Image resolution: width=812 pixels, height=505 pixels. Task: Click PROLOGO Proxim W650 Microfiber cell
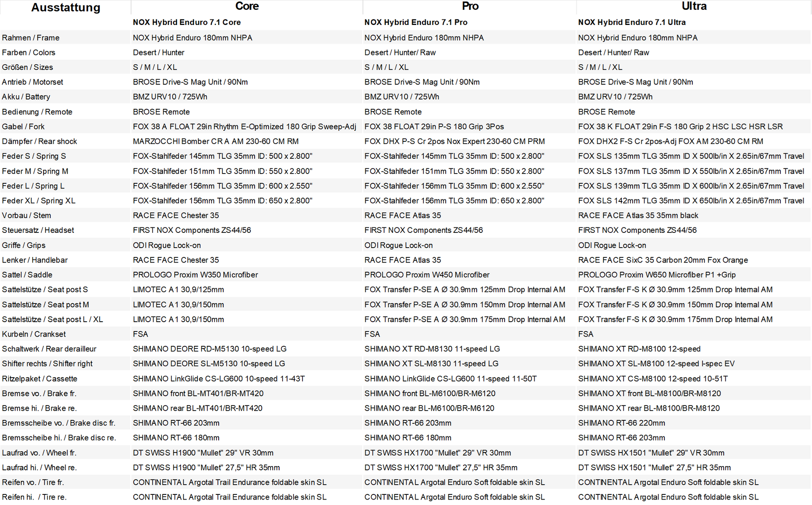coord(657,275)
